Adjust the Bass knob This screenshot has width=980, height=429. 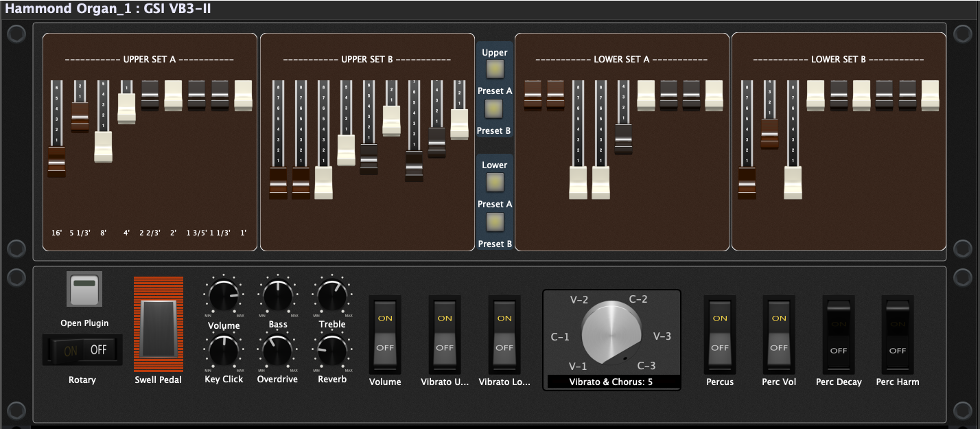(x=277, y=297)
